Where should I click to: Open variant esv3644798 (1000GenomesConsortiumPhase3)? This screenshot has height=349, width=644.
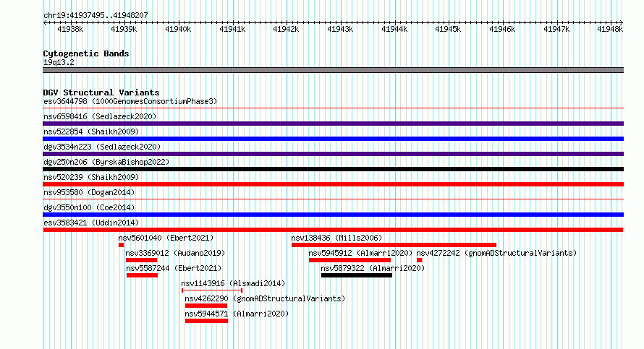[130, 101]
